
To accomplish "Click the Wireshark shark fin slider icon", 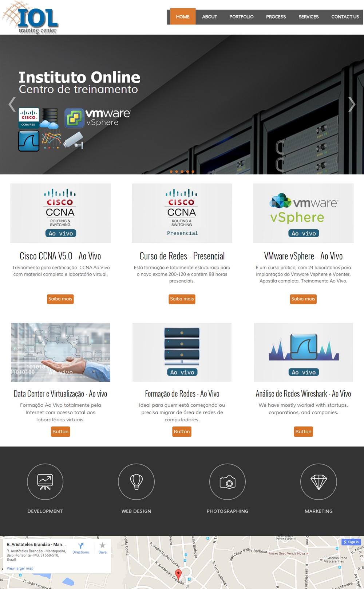I will (29, 141).
